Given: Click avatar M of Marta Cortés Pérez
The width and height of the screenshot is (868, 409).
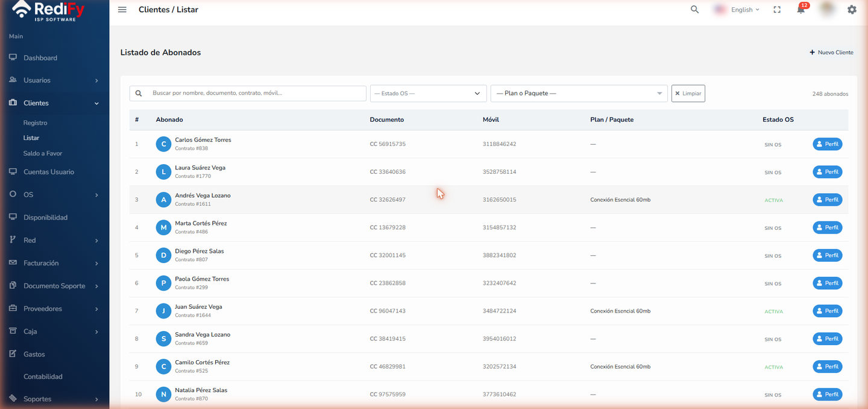Looking at the screenshot, I should click(x=163, y=227).
